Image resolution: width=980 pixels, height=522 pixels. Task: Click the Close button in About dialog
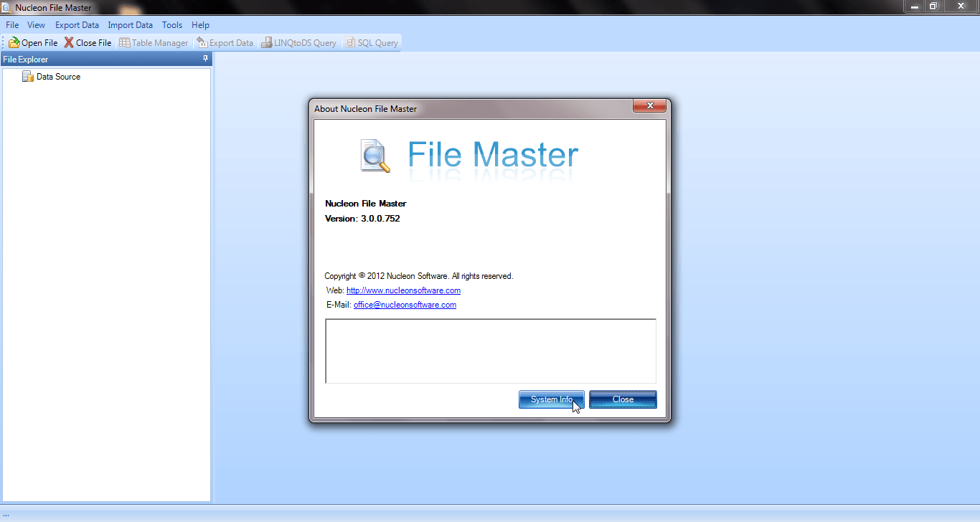tap(623, 399)
